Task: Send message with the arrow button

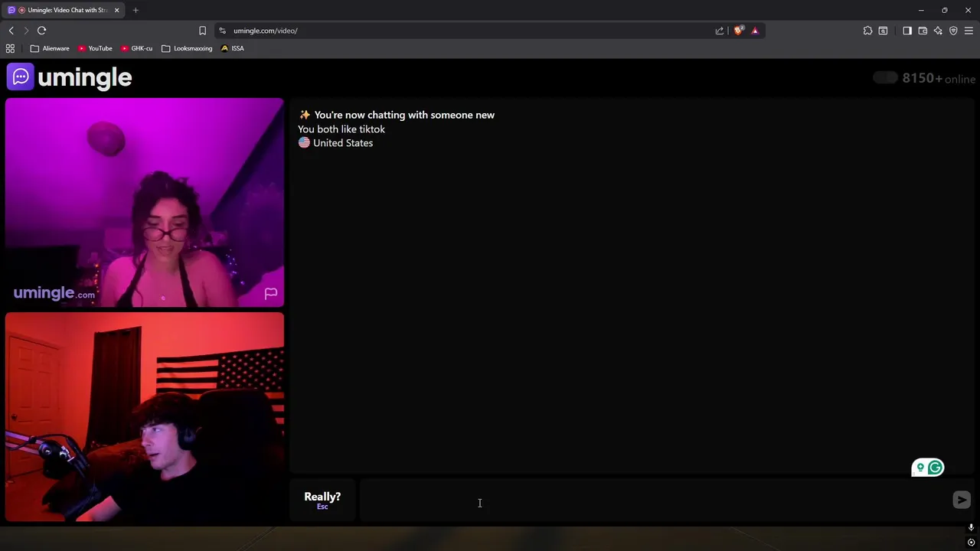Action: point(962,500)
